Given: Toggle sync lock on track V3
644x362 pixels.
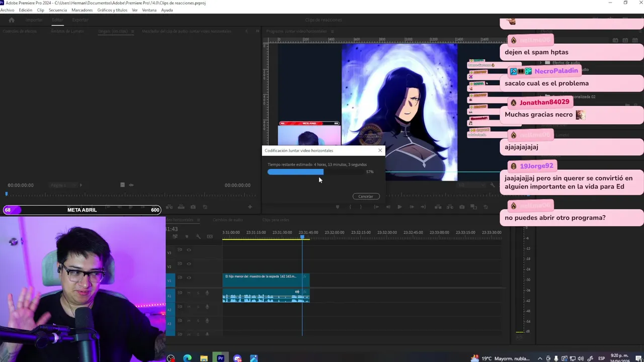Looking at the screenshot, I should point(180,250).
